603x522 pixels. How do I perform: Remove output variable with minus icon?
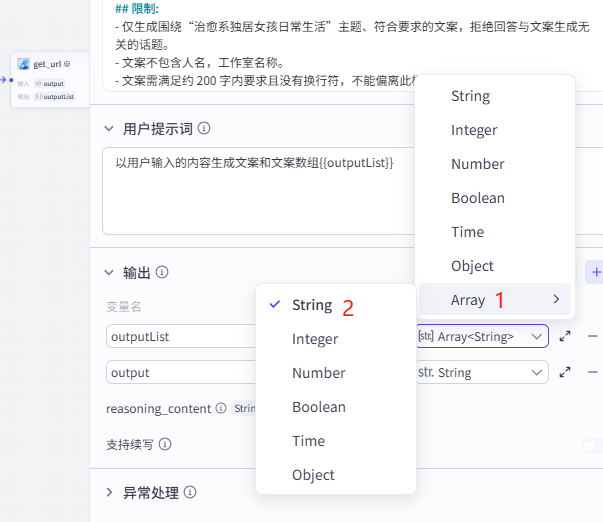click(593, 372)
